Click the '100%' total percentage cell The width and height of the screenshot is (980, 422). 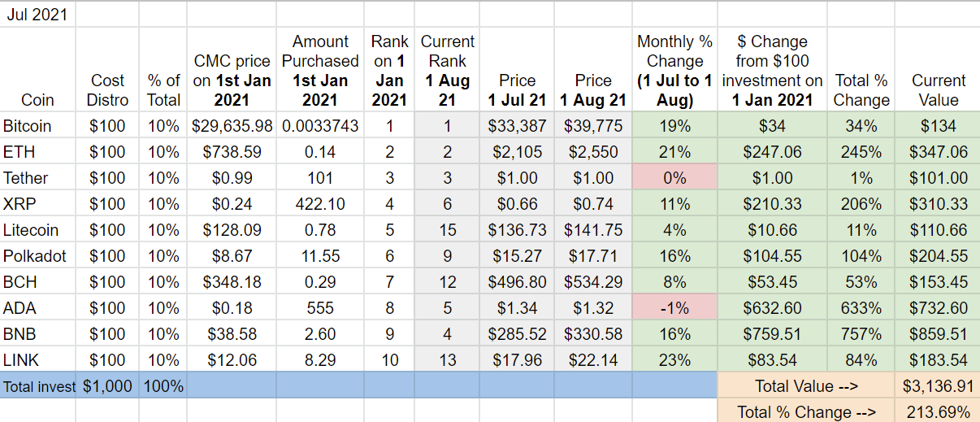click(163, 386)
